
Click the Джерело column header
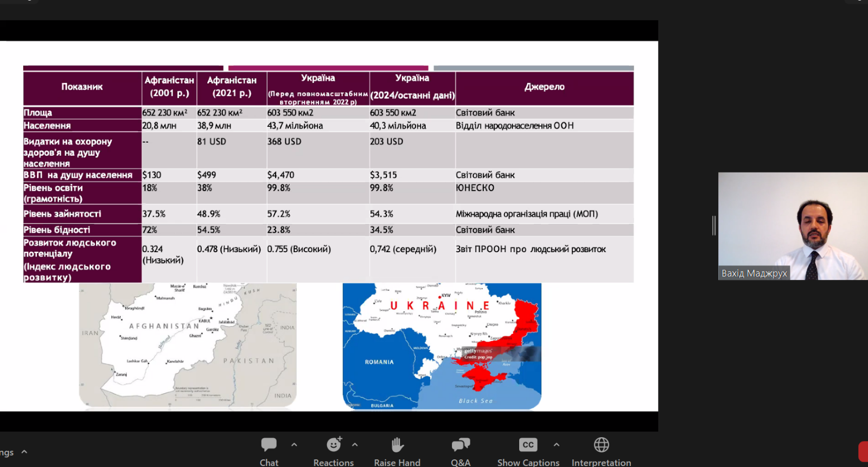[x=544, y=87]
